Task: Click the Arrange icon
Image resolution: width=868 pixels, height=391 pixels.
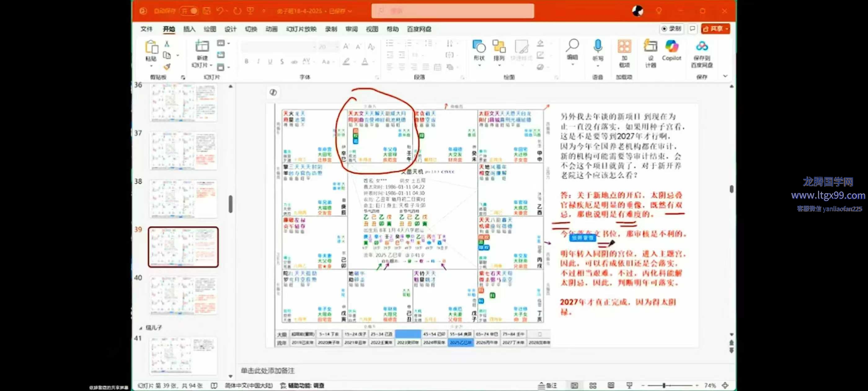Action: click(499, 46)
